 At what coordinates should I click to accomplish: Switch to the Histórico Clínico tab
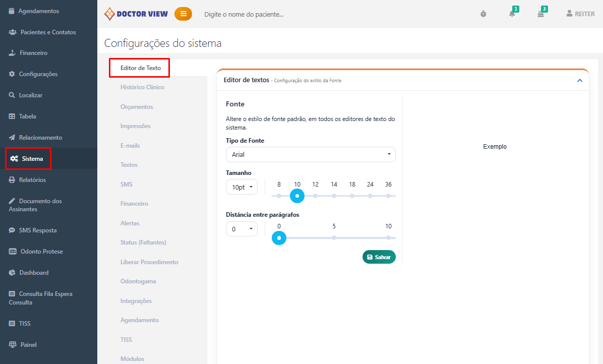pyautogui.click(x=142, y=87)
